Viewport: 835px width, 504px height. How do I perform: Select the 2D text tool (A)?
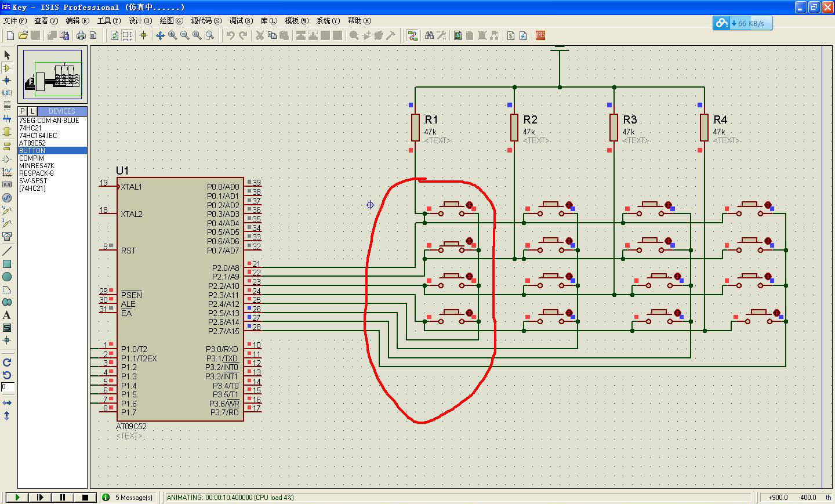coord(7,315)
